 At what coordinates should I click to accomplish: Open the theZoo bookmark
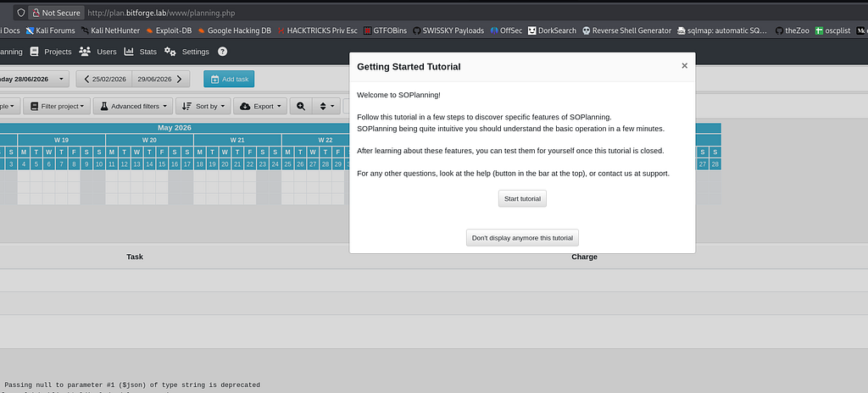[793, 31]
